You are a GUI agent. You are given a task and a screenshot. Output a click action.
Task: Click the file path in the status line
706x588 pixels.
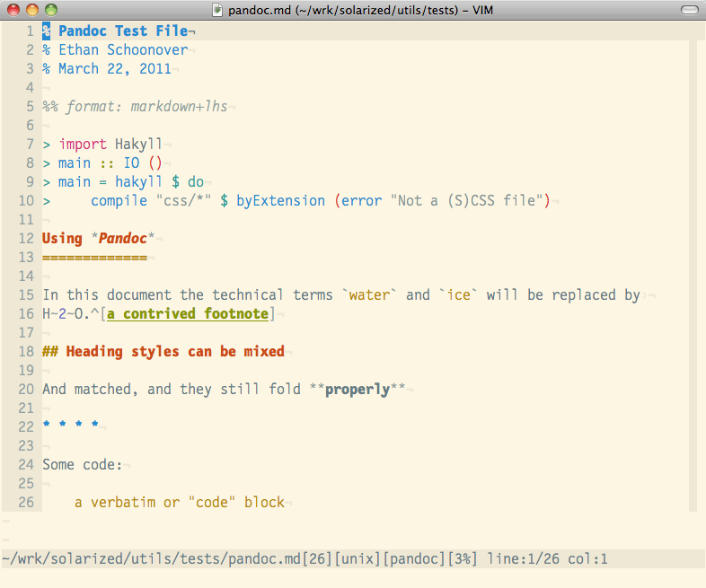click(x=151, y=559)
